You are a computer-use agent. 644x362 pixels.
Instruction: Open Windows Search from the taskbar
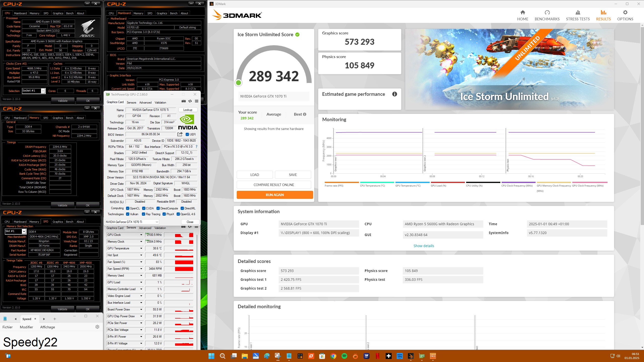tap(222, 356)
